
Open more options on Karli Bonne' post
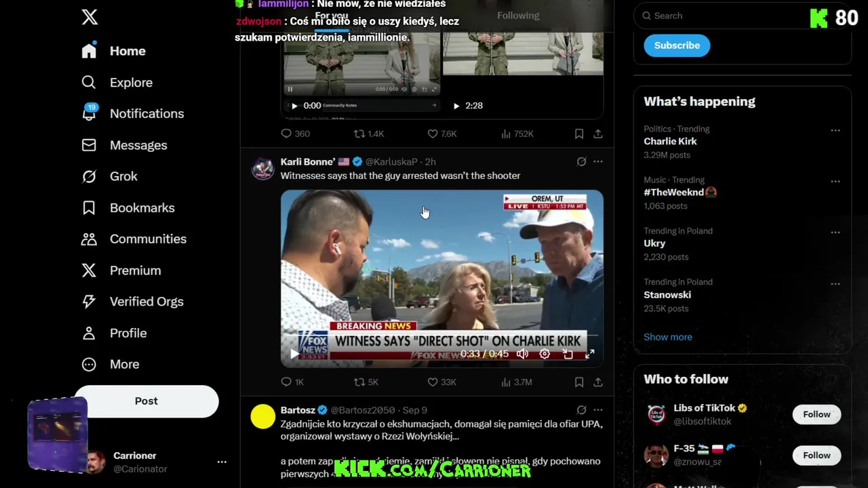coord(598,162)
